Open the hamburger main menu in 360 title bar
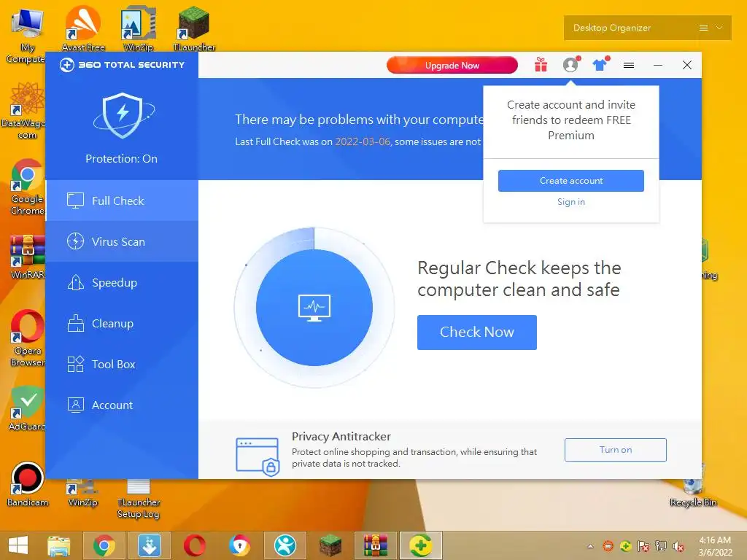This screenshot has width=747, height=560. [x=629, y=65]
